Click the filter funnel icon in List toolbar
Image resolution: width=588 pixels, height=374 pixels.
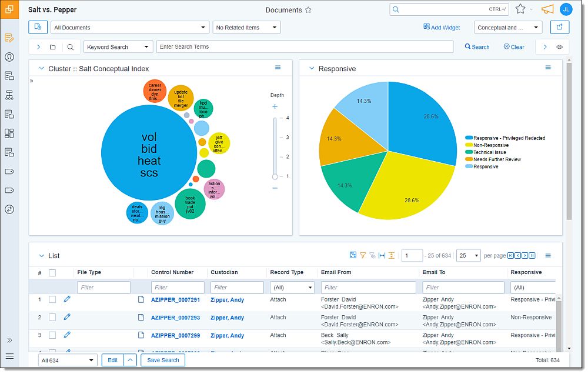coord(363,255)
